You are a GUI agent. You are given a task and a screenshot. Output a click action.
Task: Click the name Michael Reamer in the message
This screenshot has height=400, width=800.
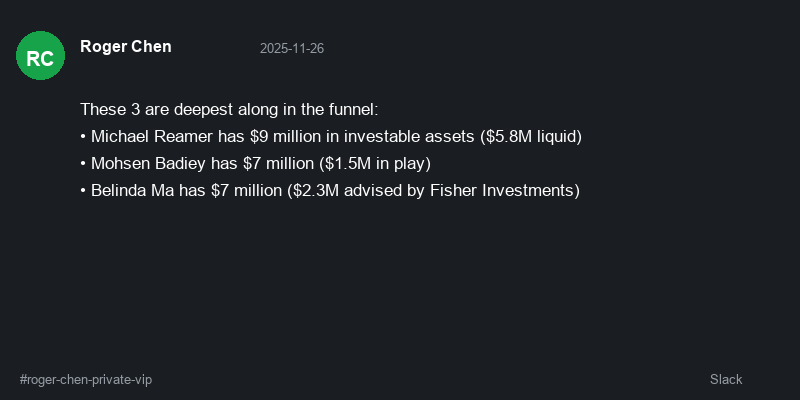[152, 136]
